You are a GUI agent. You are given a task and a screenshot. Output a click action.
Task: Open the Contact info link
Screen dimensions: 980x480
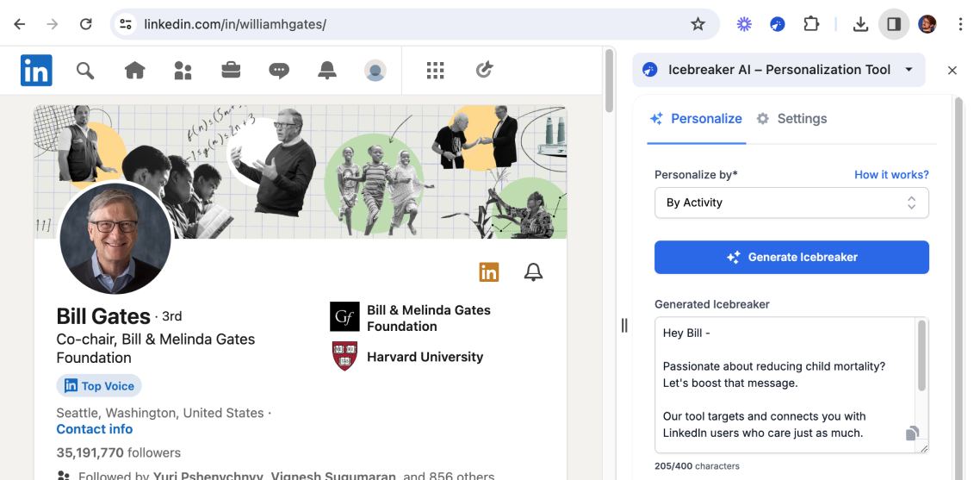coord(95,429)
